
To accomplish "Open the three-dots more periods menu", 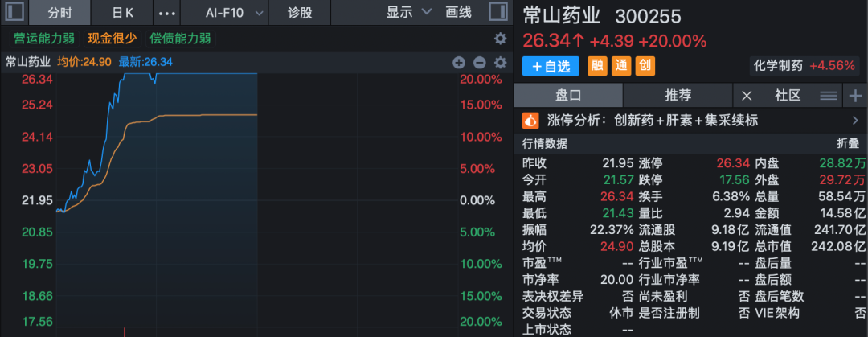I will 167,13.
